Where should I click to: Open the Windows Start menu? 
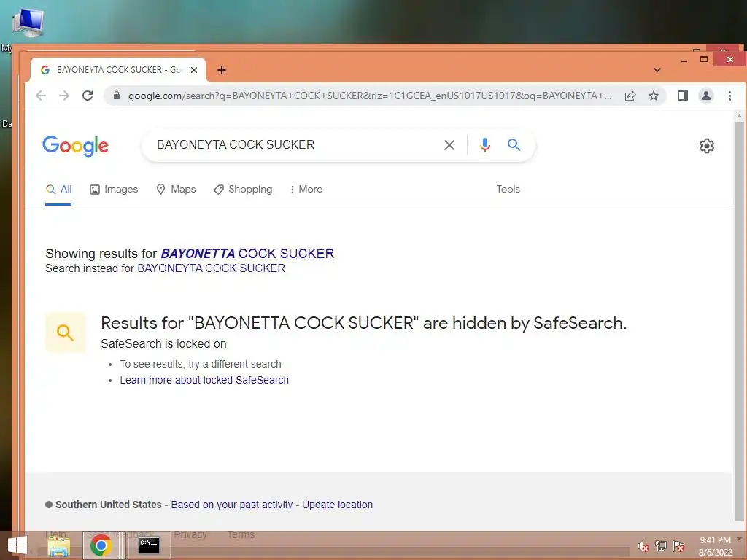(x=18, y=545)
